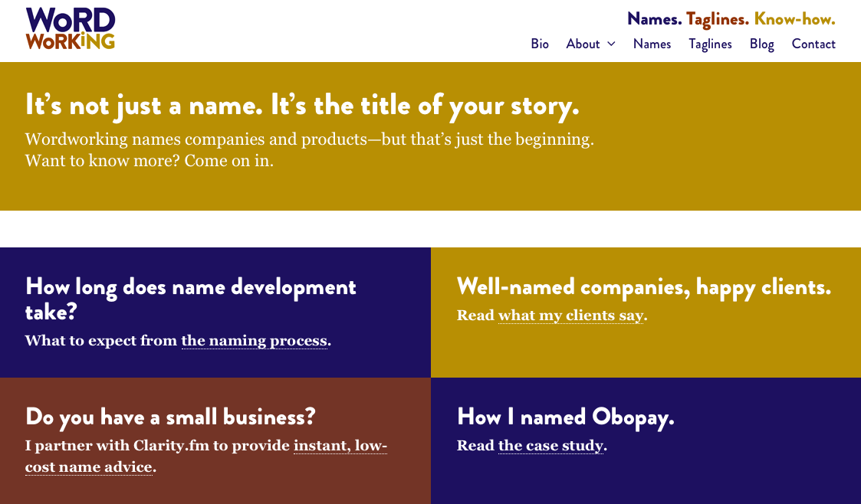Click the 'Names. Taglines. Know-how.' tagline

click(x=731, y=18)
